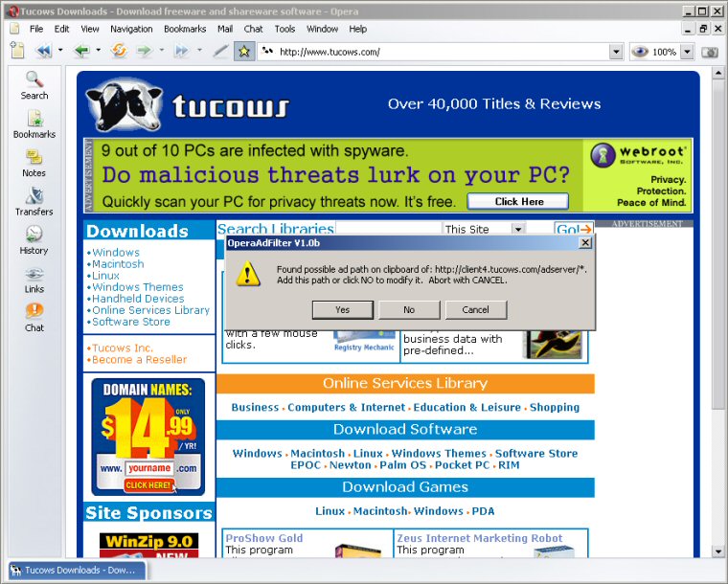Screen dimensions: 728x584
Task: Open the Notes panel in sidebar
Action: tap(34, 164)
